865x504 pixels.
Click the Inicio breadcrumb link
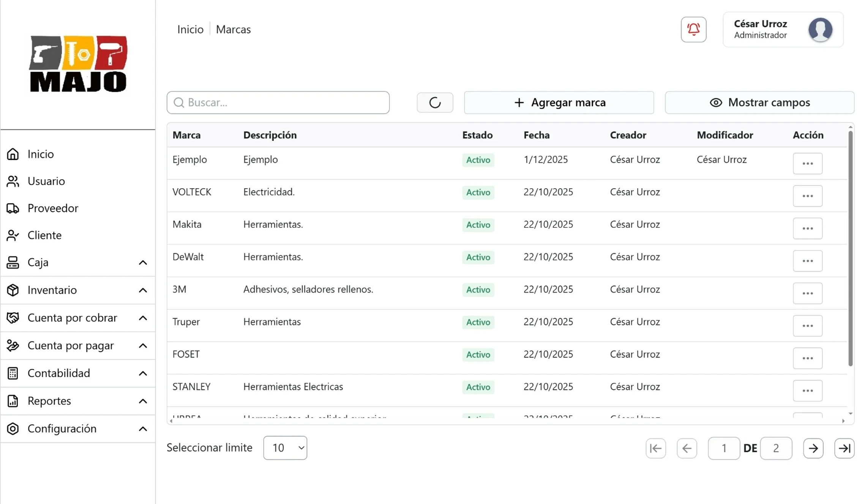[190, 29]
